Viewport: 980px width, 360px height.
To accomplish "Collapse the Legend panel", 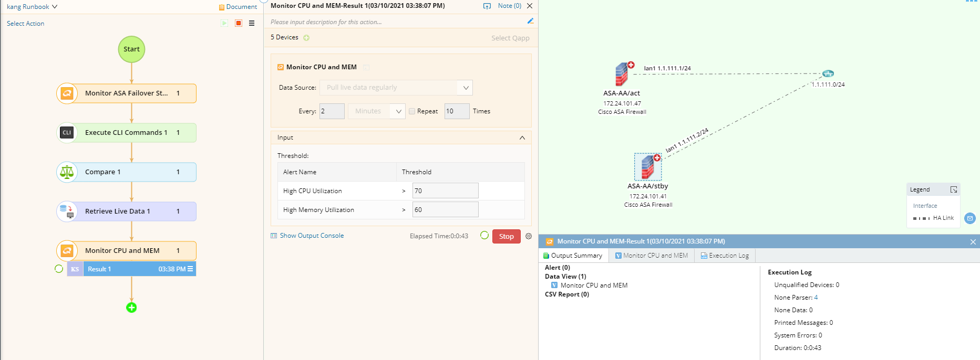I will coord(954,189).
